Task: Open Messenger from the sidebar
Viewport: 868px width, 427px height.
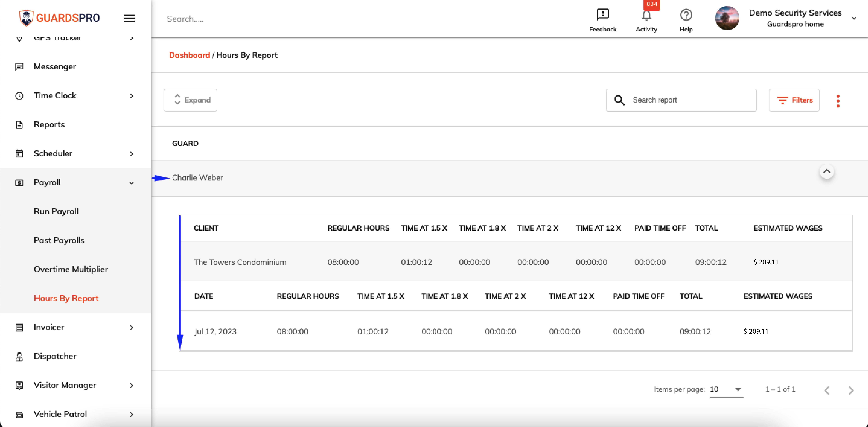Action: [55, 67]
